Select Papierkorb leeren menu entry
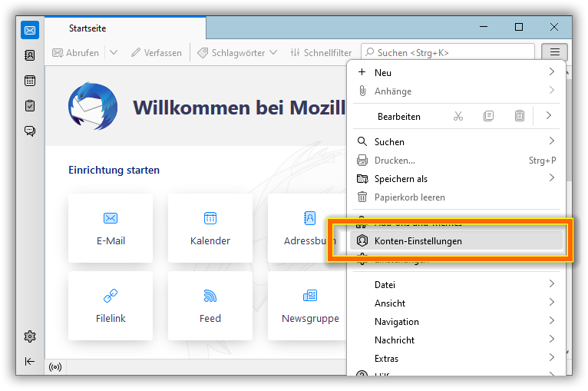The image size is (588, 391). point(456,197)
